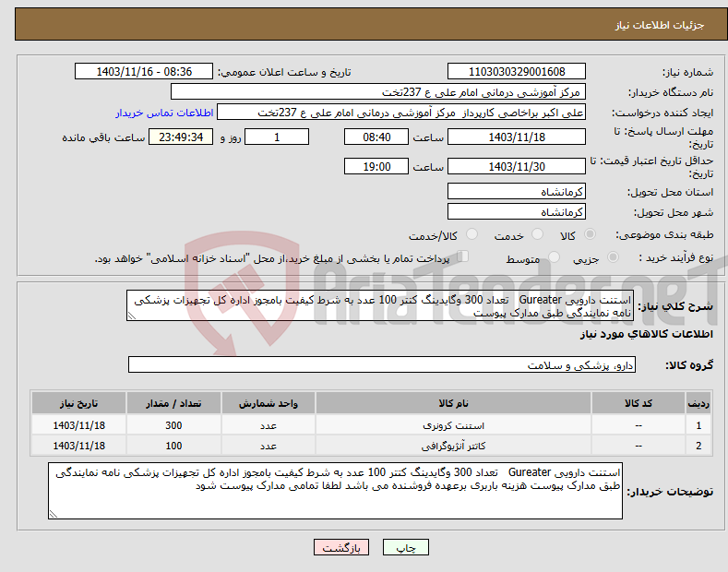Click the need number field 1103030329001608
The image size is (728, 572).
pos(517,72)
